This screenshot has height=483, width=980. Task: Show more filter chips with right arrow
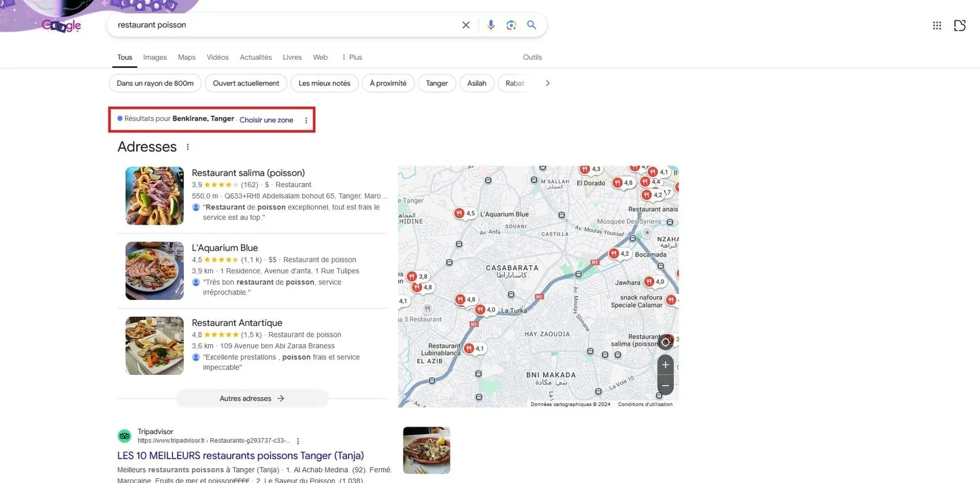(x=547, y=83)
